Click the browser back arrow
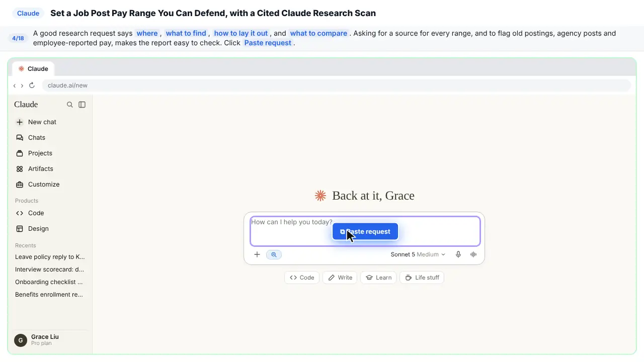 point(15,85)
